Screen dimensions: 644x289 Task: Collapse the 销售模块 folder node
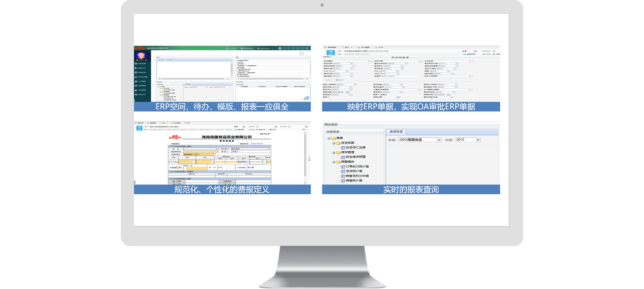(334, 162)
